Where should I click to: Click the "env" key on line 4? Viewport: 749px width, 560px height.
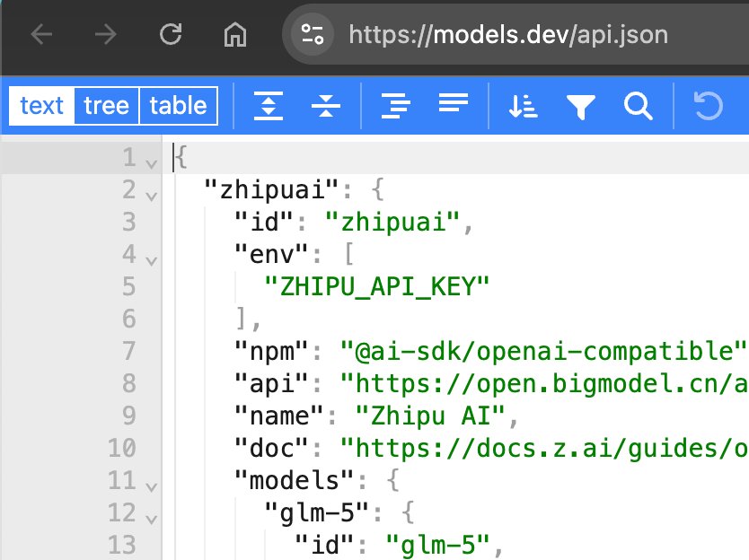coord(271,255)
